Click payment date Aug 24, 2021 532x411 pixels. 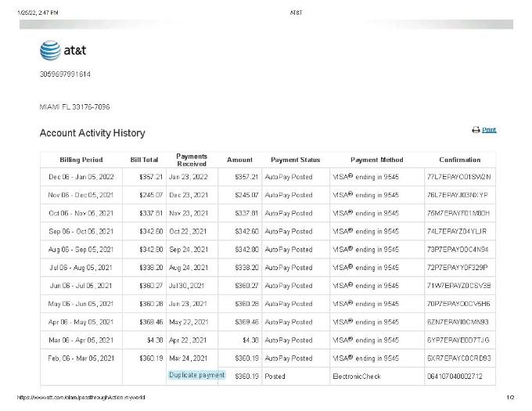point(189,268)
